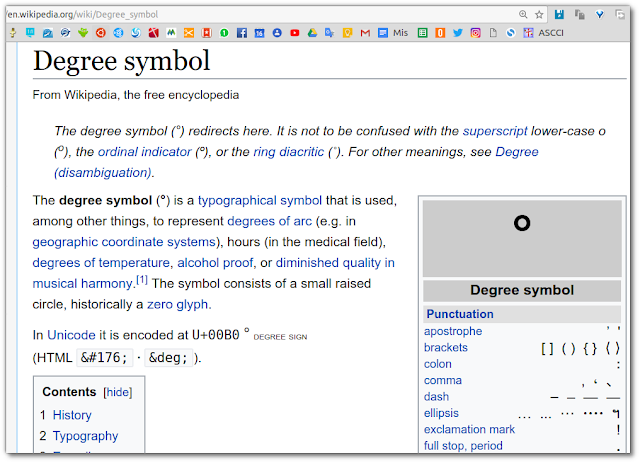The image size is (640, 463).
Task: Open the Google Calendar bookmark showing 16
Action: (x=260, y=33)
